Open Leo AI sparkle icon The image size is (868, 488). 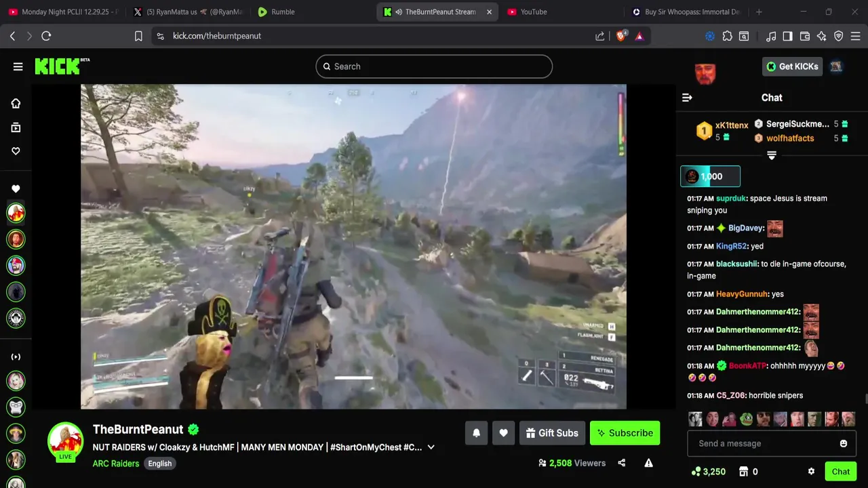click(822, 36)
